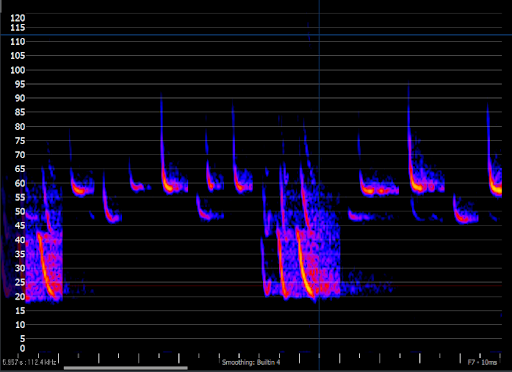Click the 110 kHz frequency axis label

click(x=18, y=42)
